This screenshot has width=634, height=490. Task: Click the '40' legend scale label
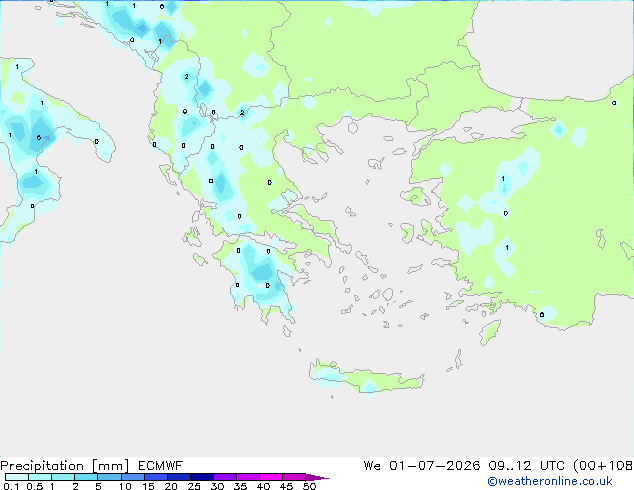pos(263,486)
